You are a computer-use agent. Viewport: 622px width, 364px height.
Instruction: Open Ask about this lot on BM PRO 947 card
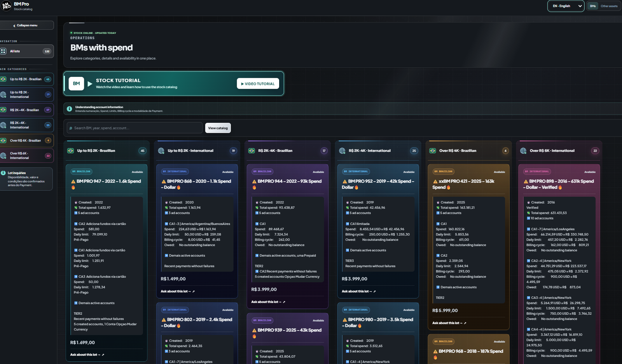coord(87,355)
